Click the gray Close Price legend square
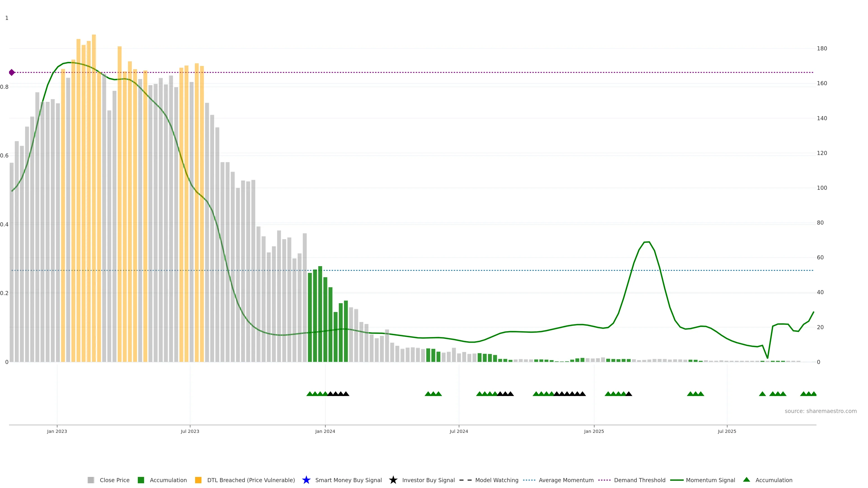The image size is (868, 488). pos(91,480)
